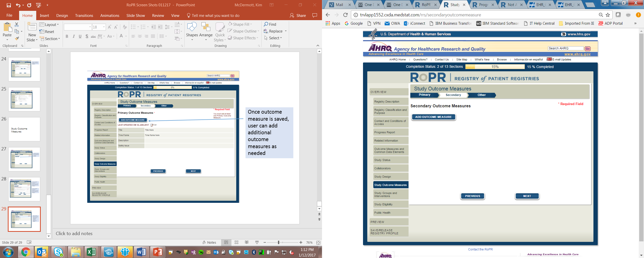Toggle underline formatting
The image size is (644, 258).
80,36
